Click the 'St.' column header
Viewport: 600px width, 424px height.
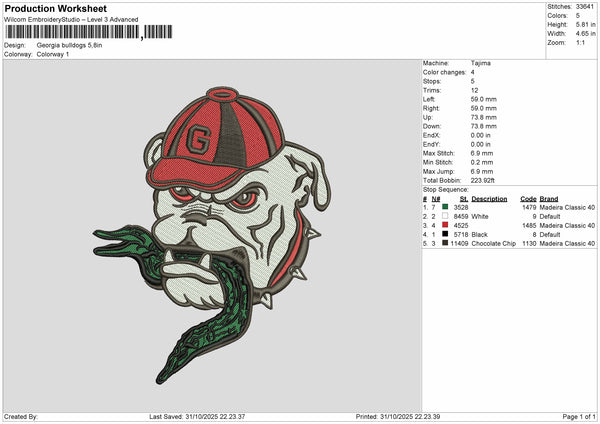pyautogui.click(x=464, y=199)
